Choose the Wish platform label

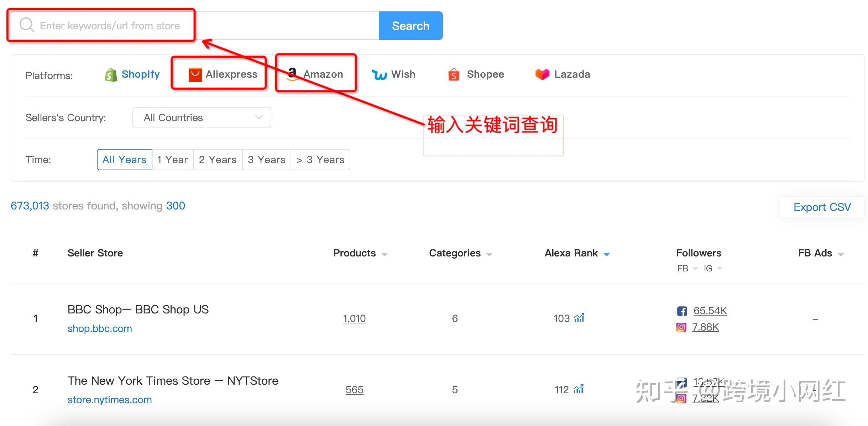click(403, 74)
